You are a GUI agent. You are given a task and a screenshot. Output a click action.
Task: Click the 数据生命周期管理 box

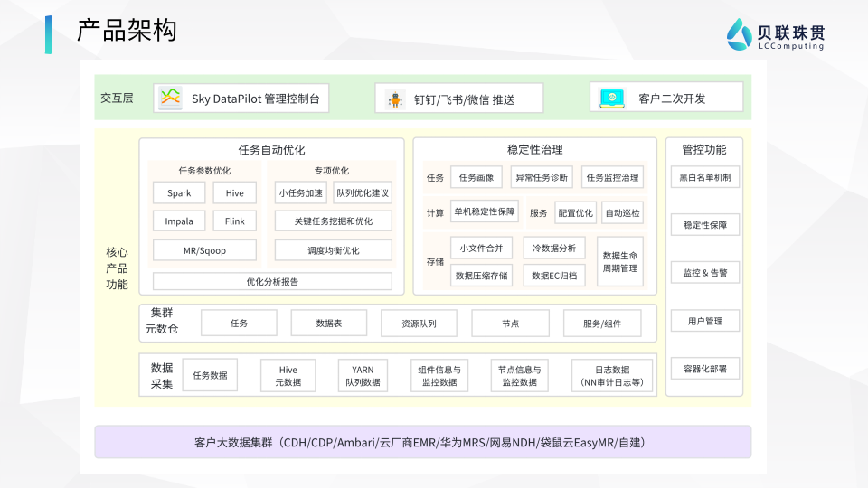tap(620, 262)
